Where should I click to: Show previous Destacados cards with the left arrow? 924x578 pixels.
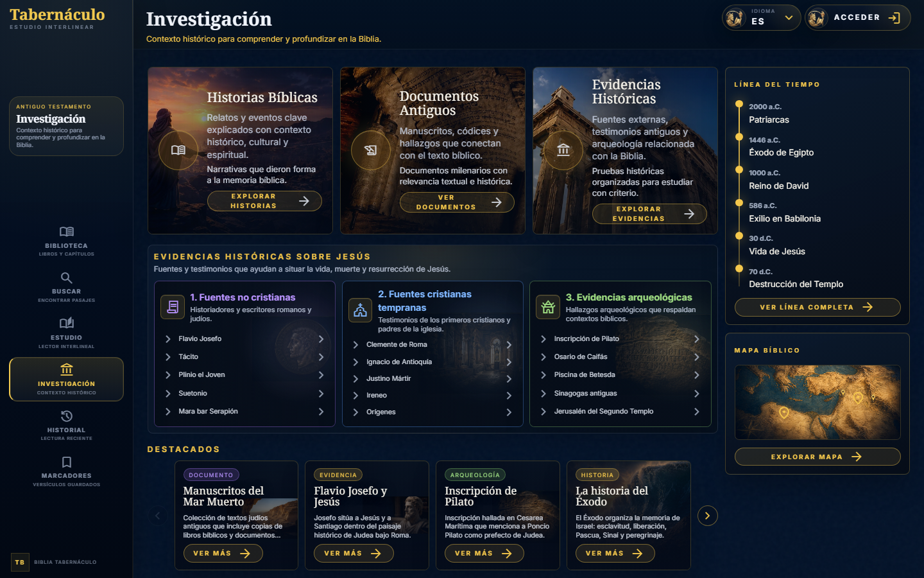tap(158, 516)
